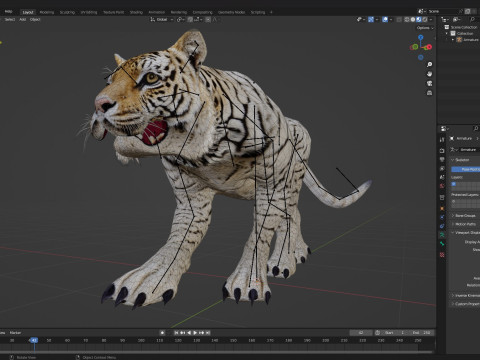Click the zoom view magnifier button
Screen dimensions: 480x360
430,64
